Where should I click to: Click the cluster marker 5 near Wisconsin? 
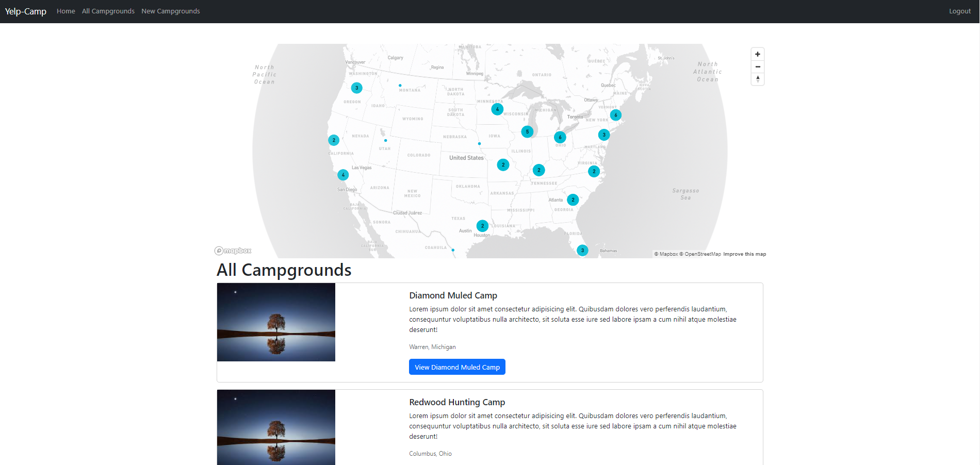pos(527,131)
